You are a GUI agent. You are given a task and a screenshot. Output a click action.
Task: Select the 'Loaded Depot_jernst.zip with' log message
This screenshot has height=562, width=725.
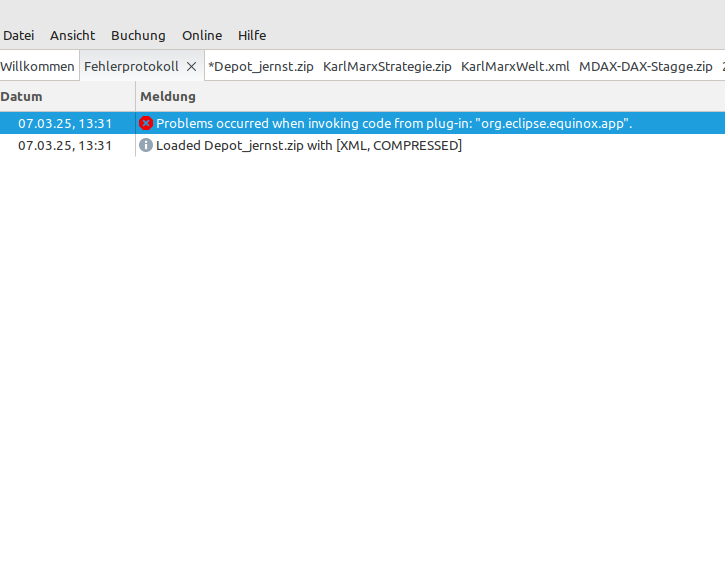(x=308, y=145)
